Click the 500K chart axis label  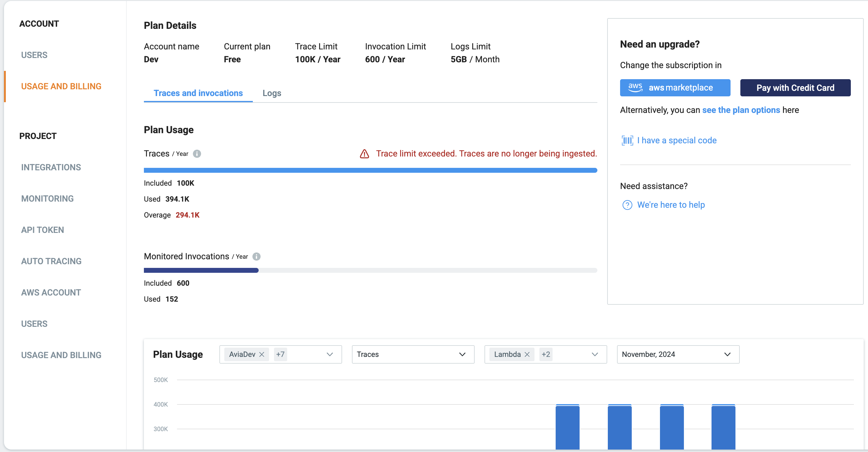pyautogui.click(x=160, y=380)
